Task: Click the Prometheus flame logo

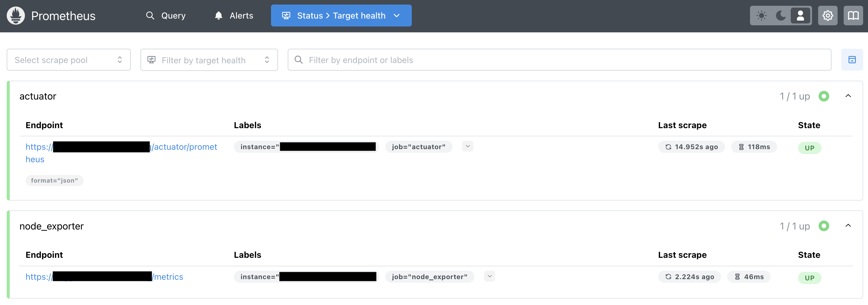Action: click(x=16, y=16)
